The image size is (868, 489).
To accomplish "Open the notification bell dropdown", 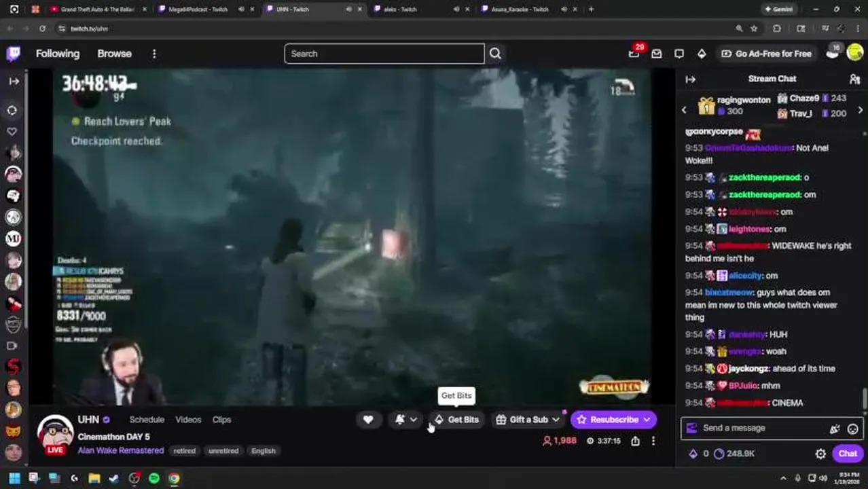I will point(407,420).
